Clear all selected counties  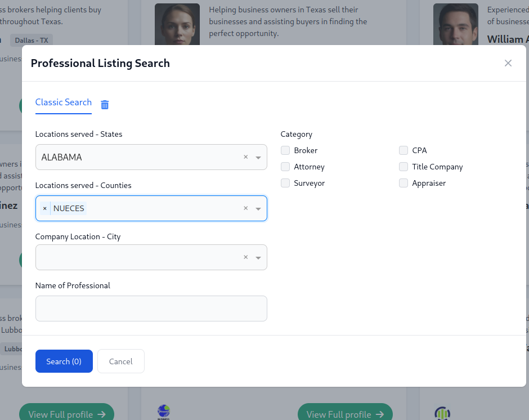tap(245, 208)
